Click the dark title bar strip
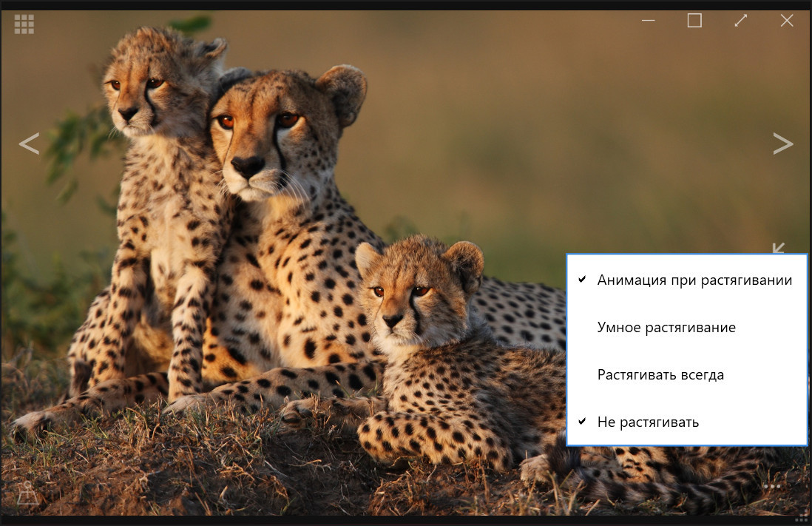This screenshot has height=526, width=812. click(x=406, y=4)
